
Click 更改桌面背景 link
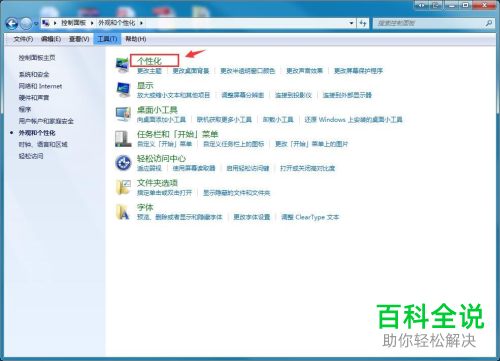pyautogui.click(x=191, y=71)
